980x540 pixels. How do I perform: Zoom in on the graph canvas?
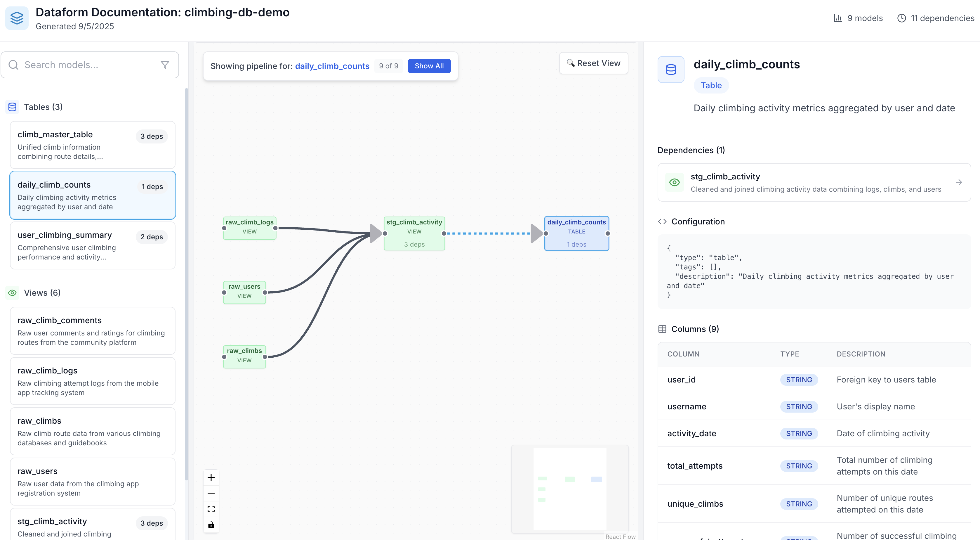coord(211,477)
